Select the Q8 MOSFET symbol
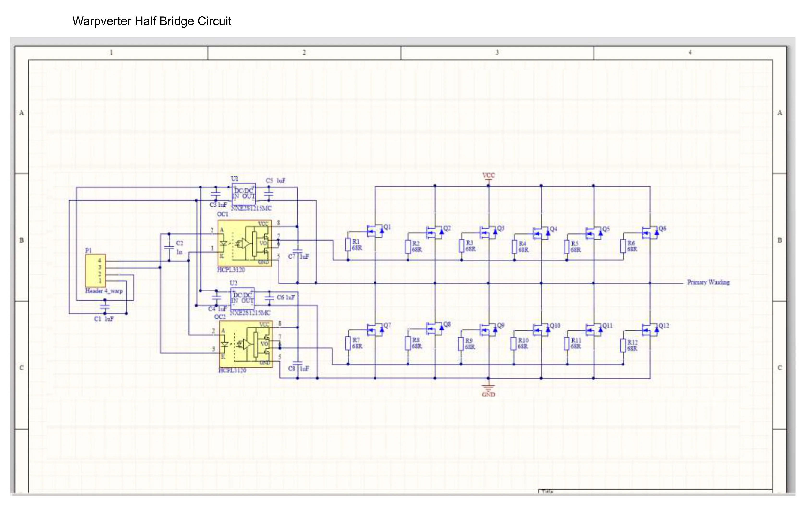Image resolution: width=812 pixels, height=522 pixels. pyautogui.click(x=435, y=328)
